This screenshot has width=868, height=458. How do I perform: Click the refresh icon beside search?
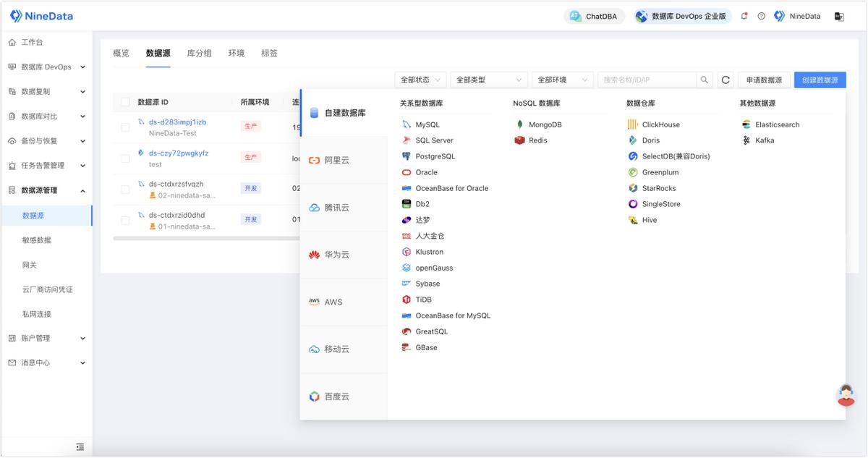pyautogui.click(x=726, y=80)
